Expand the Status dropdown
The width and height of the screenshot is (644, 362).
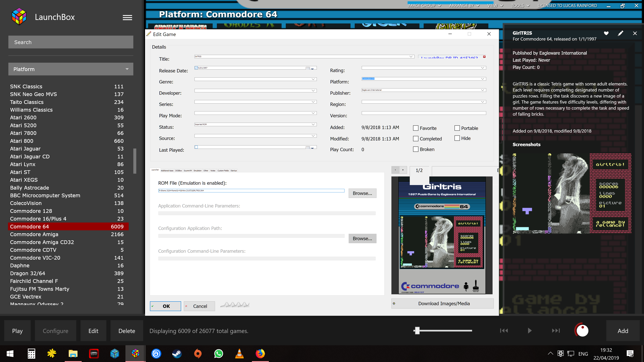point(313,124)
